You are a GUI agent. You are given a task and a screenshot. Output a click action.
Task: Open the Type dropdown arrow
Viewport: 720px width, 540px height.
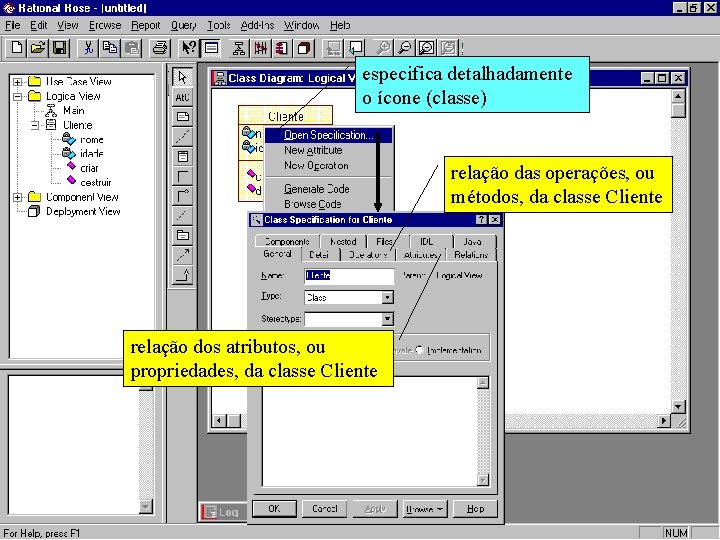(388, 298)
